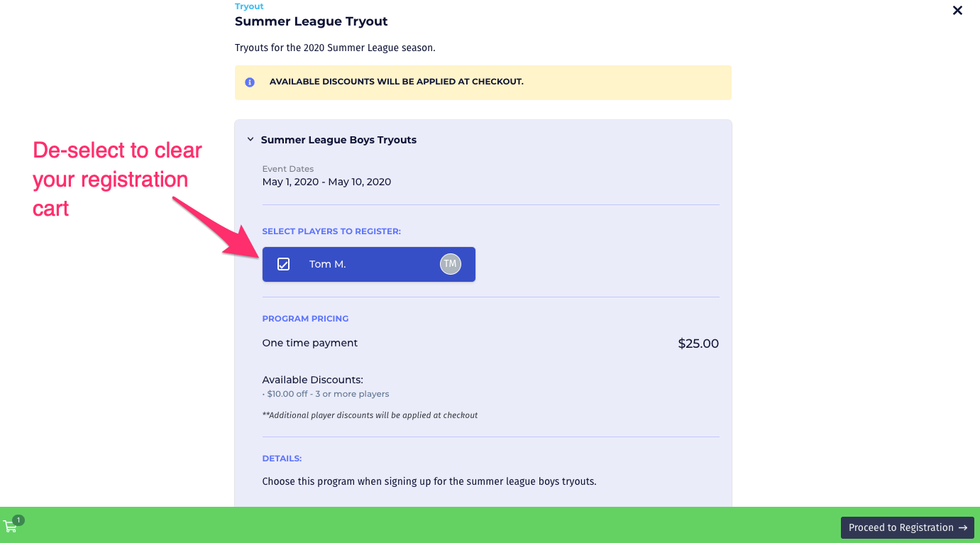The width and height of the screenshot is (980, 543).
Task: Click the arrow inside Proceed to Registration
Action: [963, 527]
